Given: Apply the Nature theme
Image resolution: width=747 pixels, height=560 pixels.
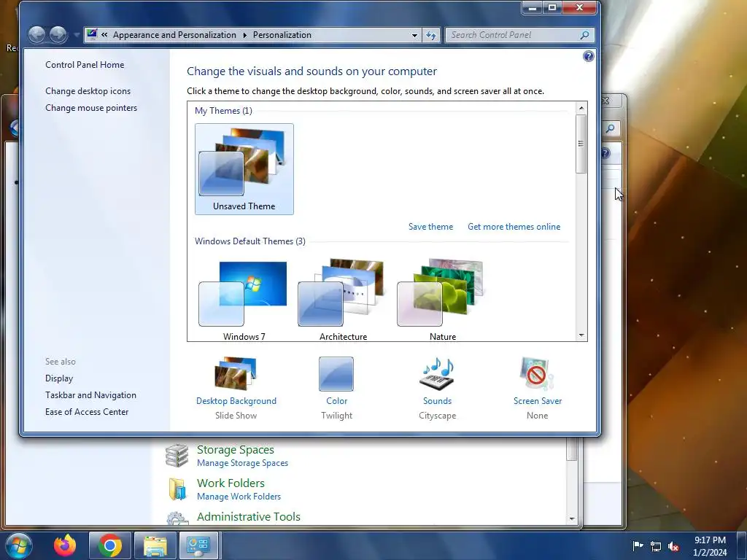Looking at the screenshot, I should 443,300.
